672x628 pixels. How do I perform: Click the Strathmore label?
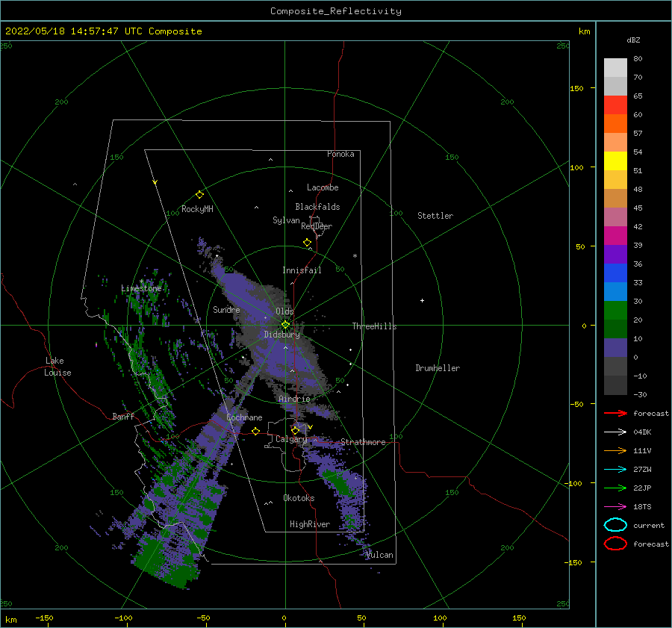click(363, 442)
